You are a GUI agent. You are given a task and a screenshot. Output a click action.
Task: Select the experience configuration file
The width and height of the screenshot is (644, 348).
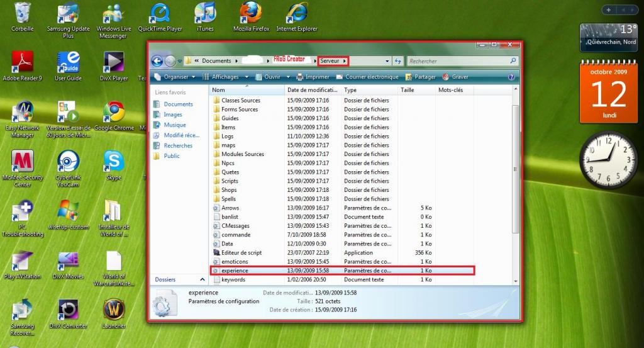pos(341,271)
